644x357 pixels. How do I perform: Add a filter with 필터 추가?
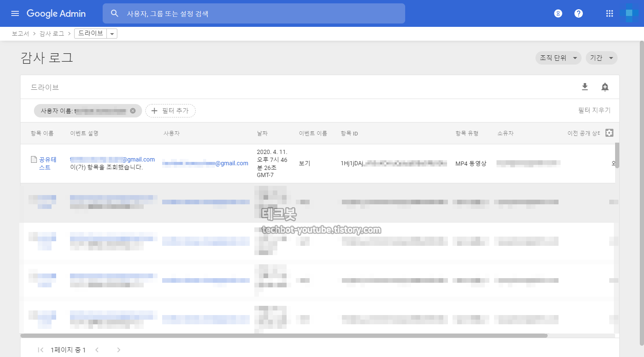coord(171,111)
